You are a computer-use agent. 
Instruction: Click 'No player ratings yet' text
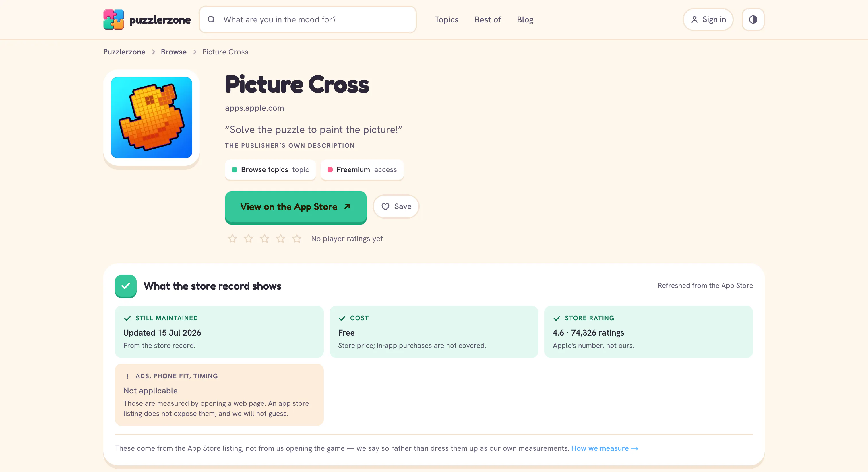point(347,239)
